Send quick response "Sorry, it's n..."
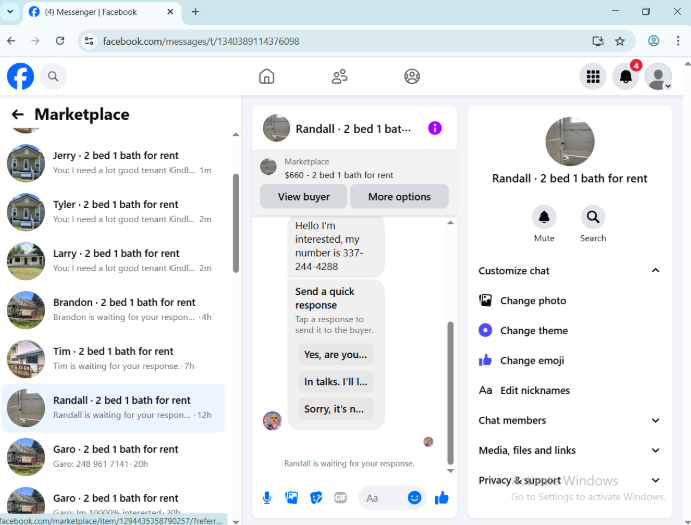 pos(335,409)
